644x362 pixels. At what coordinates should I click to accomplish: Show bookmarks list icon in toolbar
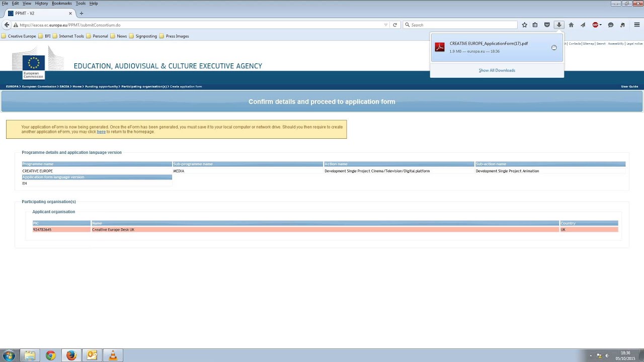click(535, 25)
